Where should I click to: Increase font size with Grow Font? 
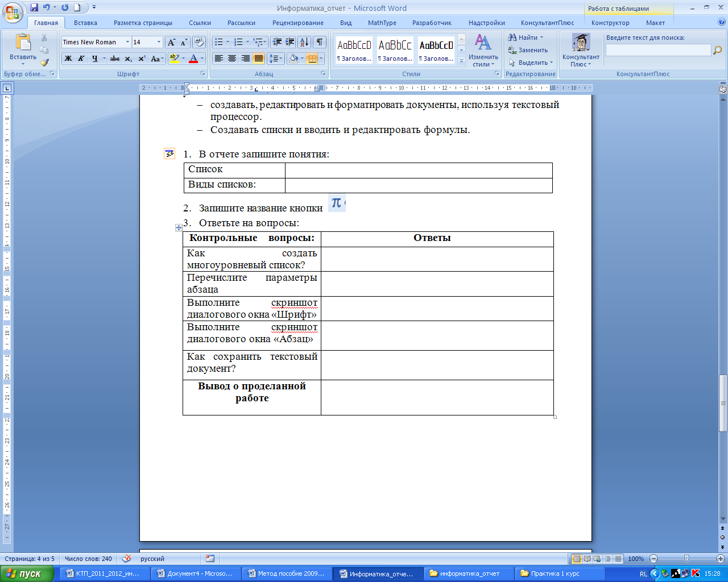click(171, 42)
